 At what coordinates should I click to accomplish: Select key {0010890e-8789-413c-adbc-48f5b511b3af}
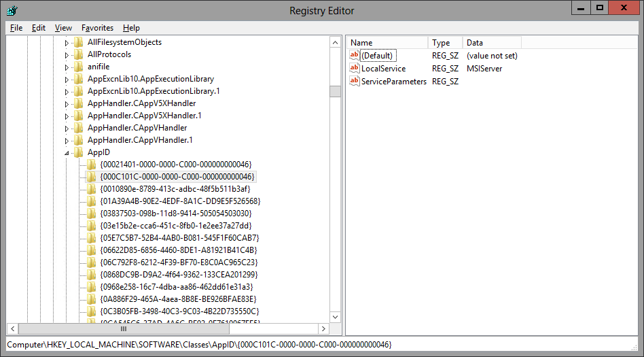pos(175,189)
